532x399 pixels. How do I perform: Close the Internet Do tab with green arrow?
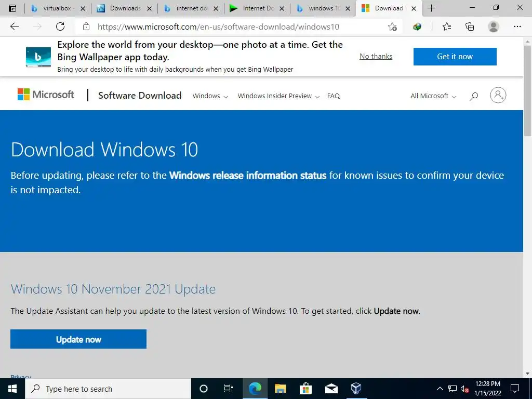[282, 8]
